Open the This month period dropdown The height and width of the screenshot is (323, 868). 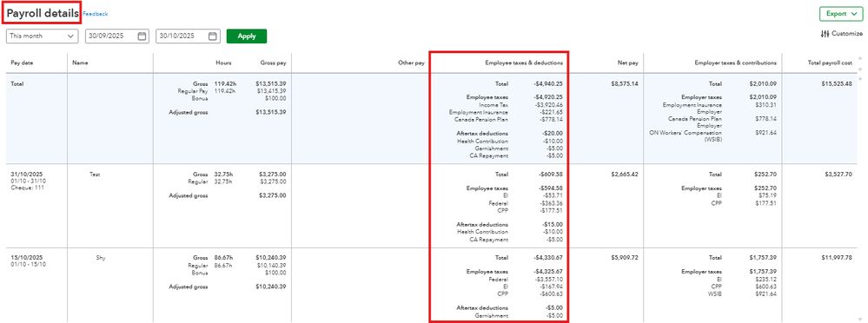click(x=43, y=36)
